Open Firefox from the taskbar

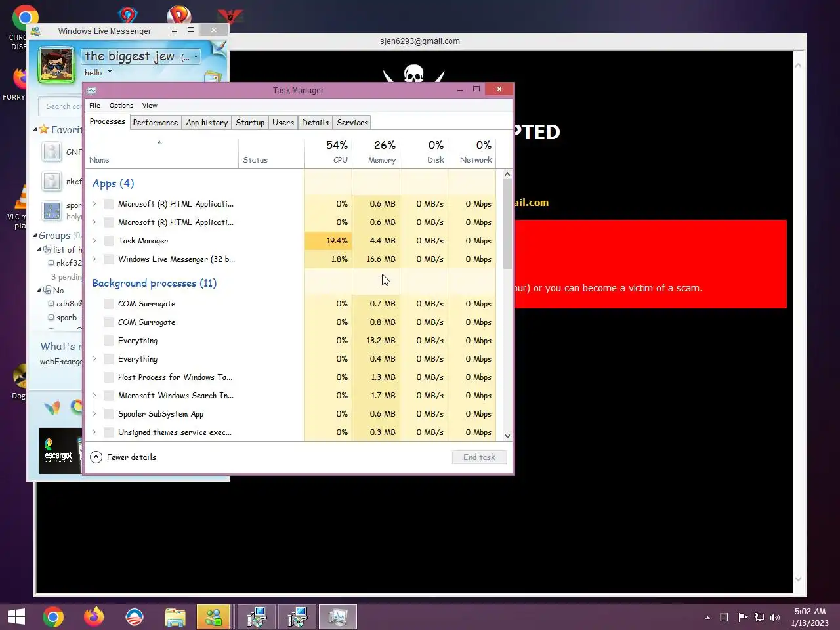click(x=94, y=617)
